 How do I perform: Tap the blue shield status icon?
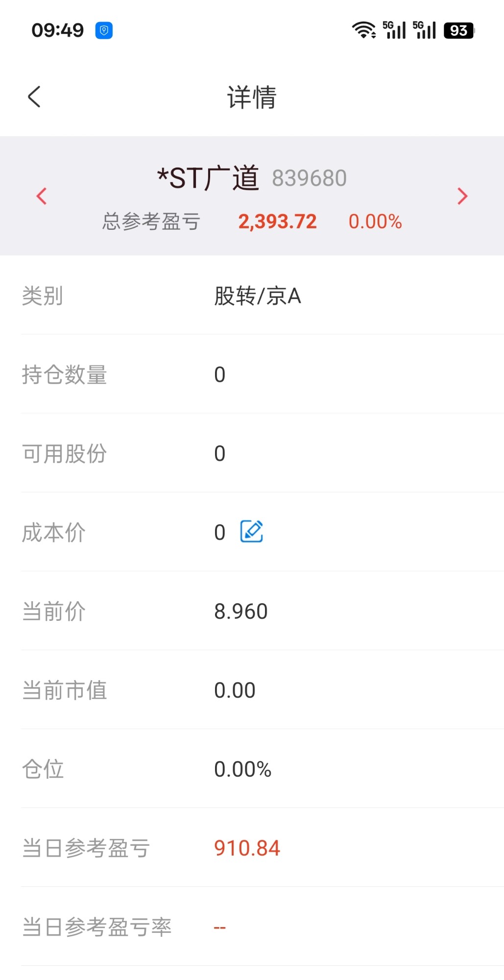(x=104, y=30)
